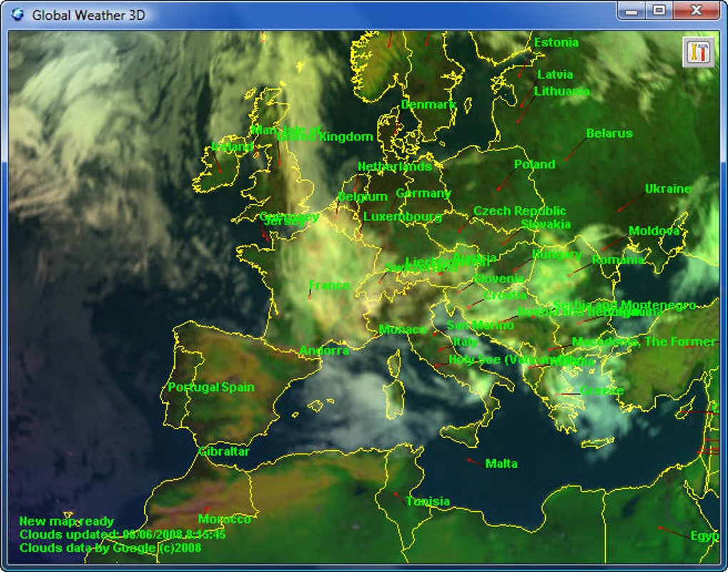Select the Belarus country label

click(609, 133)
